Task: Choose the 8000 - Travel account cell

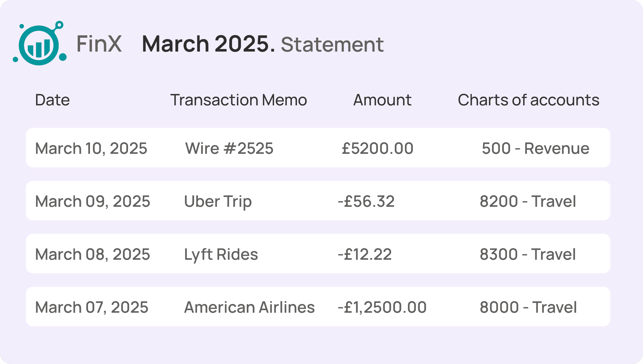Action: click(528, 307)
